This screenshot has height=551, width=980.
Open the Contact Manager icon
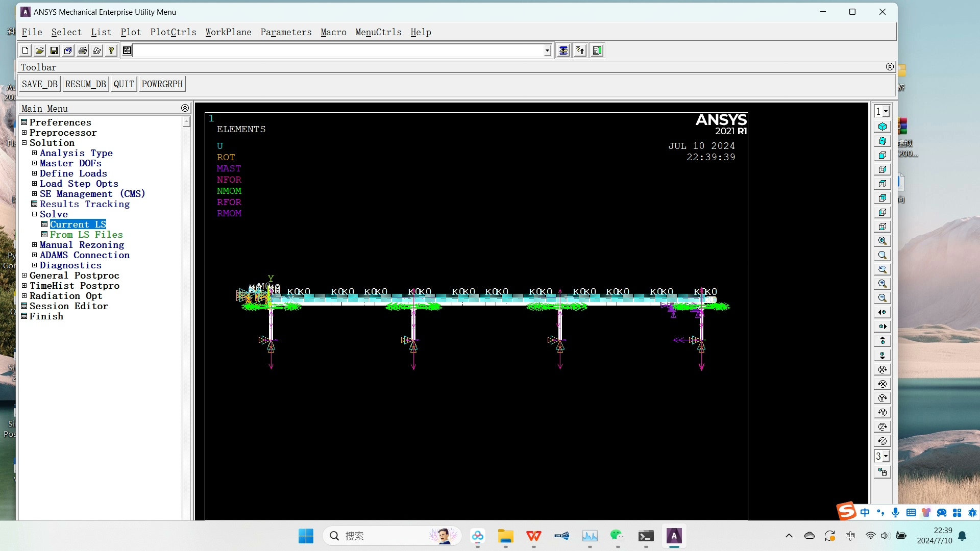[597, 51]
